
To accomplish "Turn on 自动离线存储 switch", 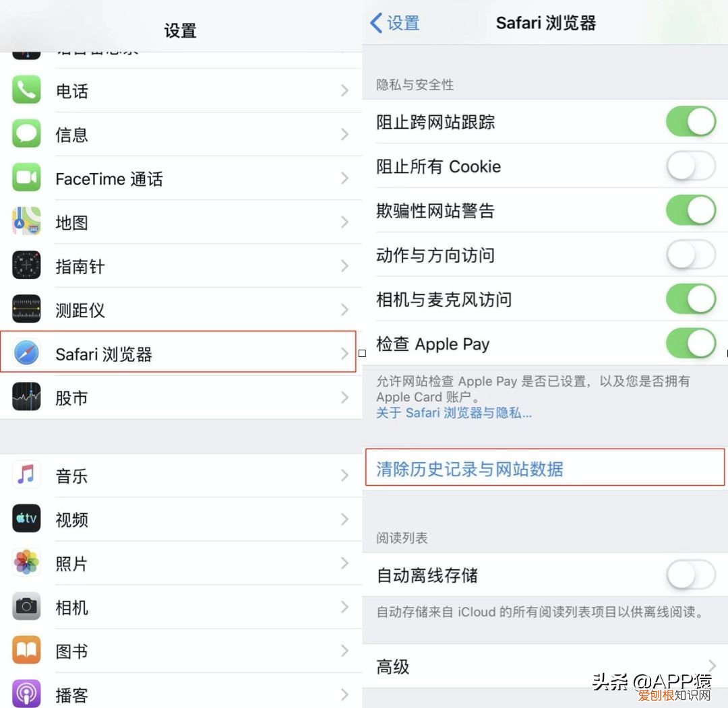I will [x=691, y=575].
